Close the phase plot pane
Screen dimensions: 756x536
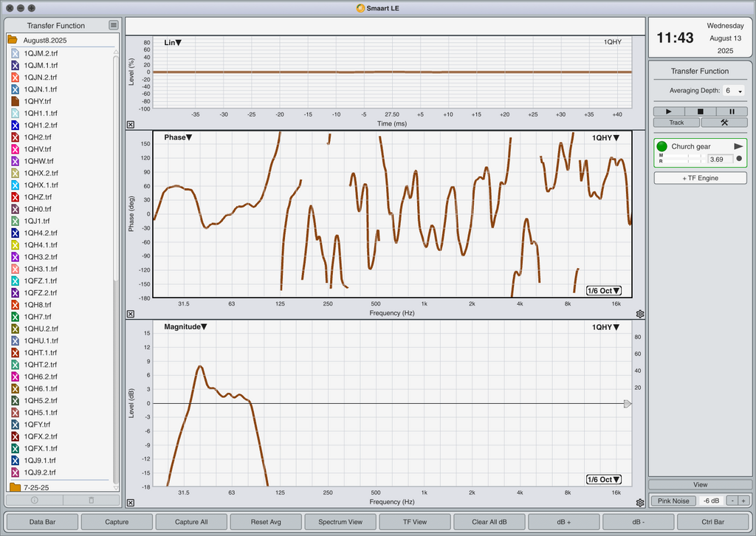coord(131,314)
